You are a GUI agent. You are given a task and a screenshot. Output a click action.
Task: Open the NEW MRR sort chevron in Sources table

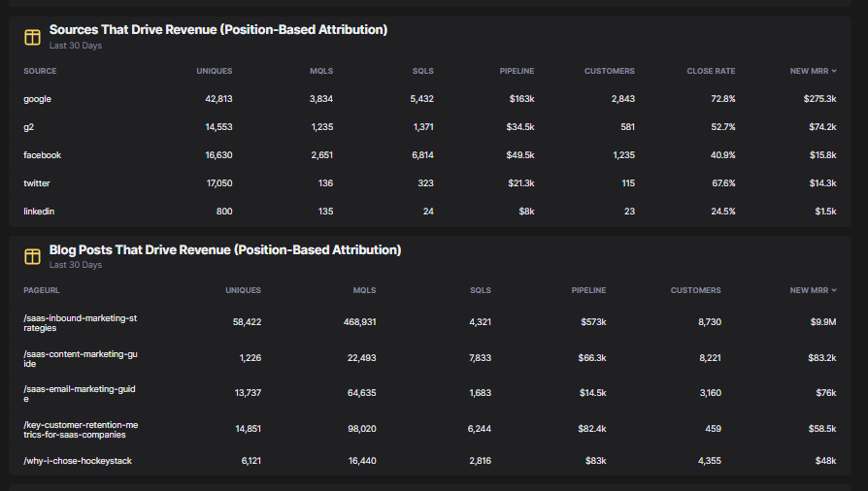point(834,71)
